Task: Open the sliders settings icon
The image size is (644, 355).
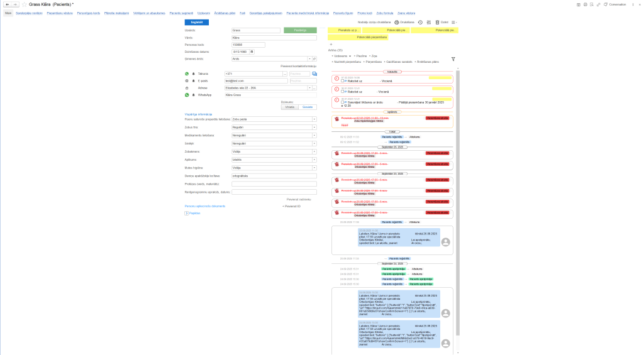Action: point(428,22)
